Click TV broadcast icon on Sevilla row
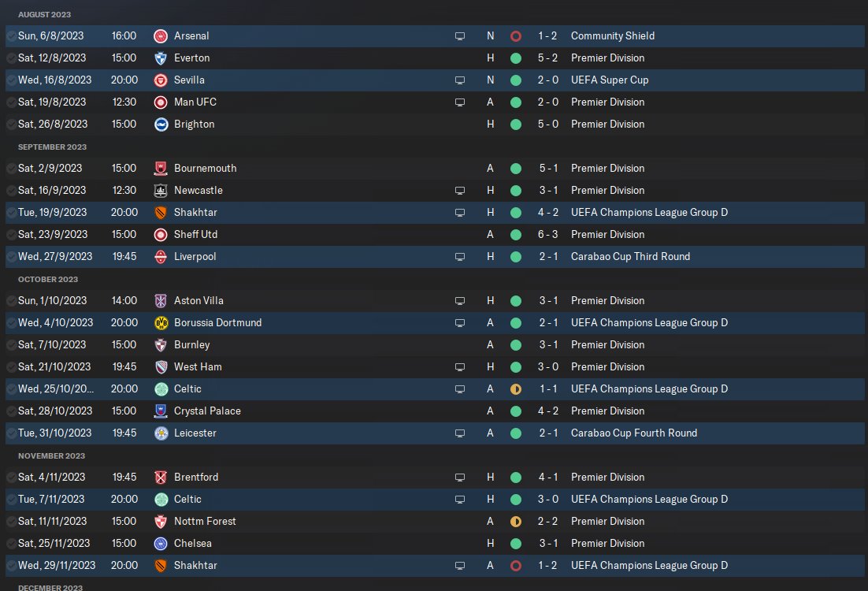The image size is (868, 591). [x=460, y=80]
